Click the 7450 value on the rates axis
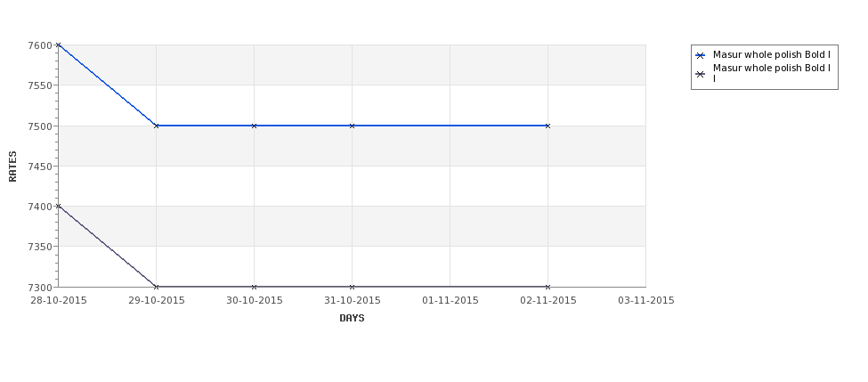Viewport: 868px width, 382px height. 39,167
